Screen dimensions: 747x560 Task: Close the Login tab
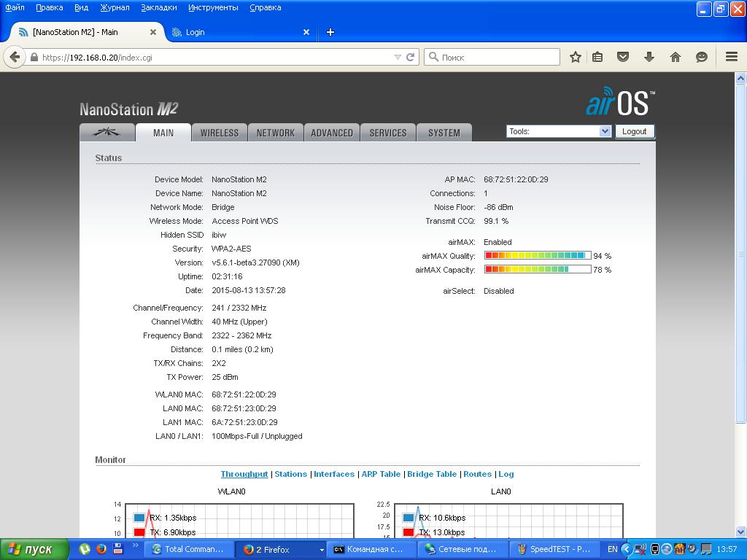click(306, 32)
